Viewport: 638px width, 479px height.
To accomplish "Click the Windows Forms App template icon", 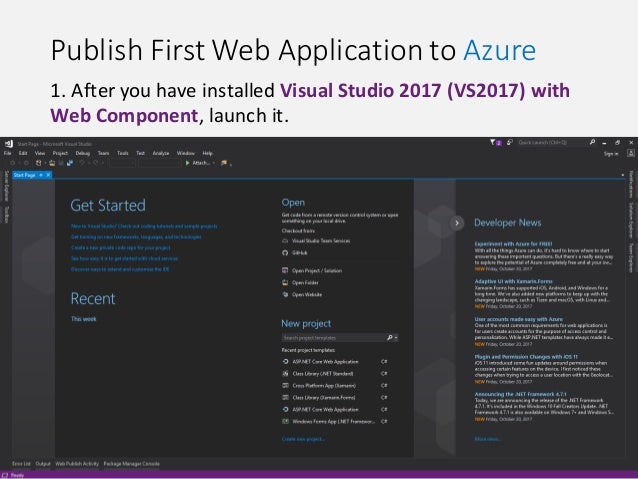I will click(x=286, y=422).
